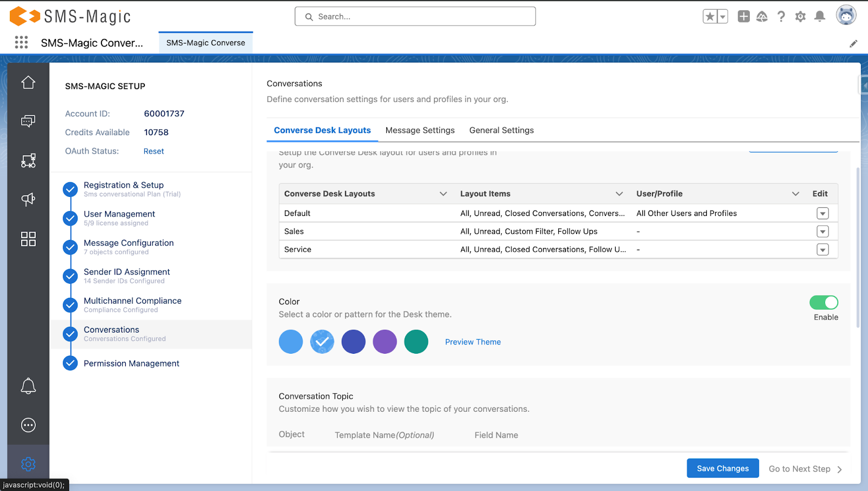Click Go to Next Step
Viewport: 868px width, 491px height.
point(805,469)
